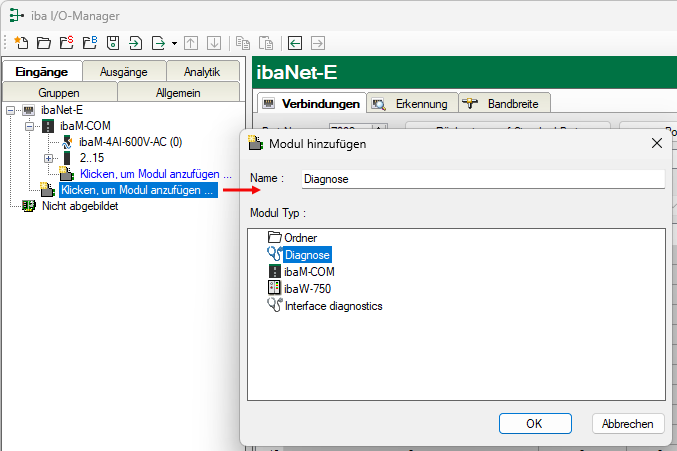
Task: Choose the Ordner folder module type
Action: pos(300,238)
